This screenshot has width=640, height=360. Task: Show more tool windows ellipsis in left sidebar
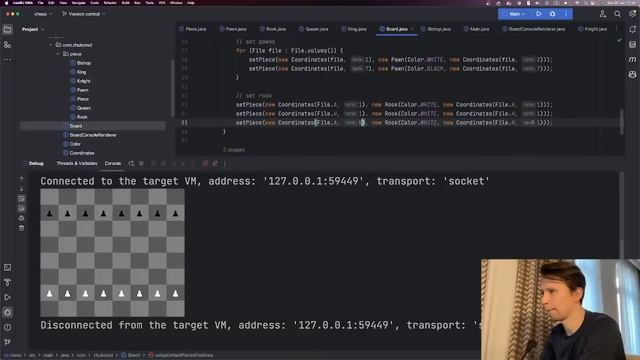point(7,60)
